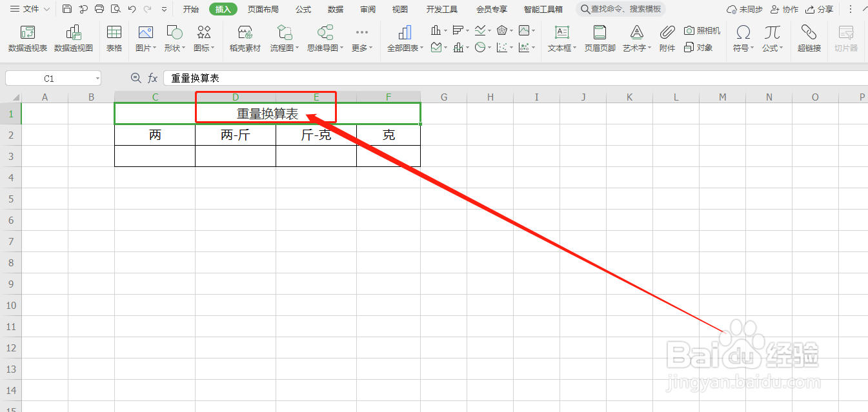Viewport: 868px width, 412px height.
Task: Open the 图片 (Picture) insert tool
Action: pyautogui.click(x=145, y=39)
